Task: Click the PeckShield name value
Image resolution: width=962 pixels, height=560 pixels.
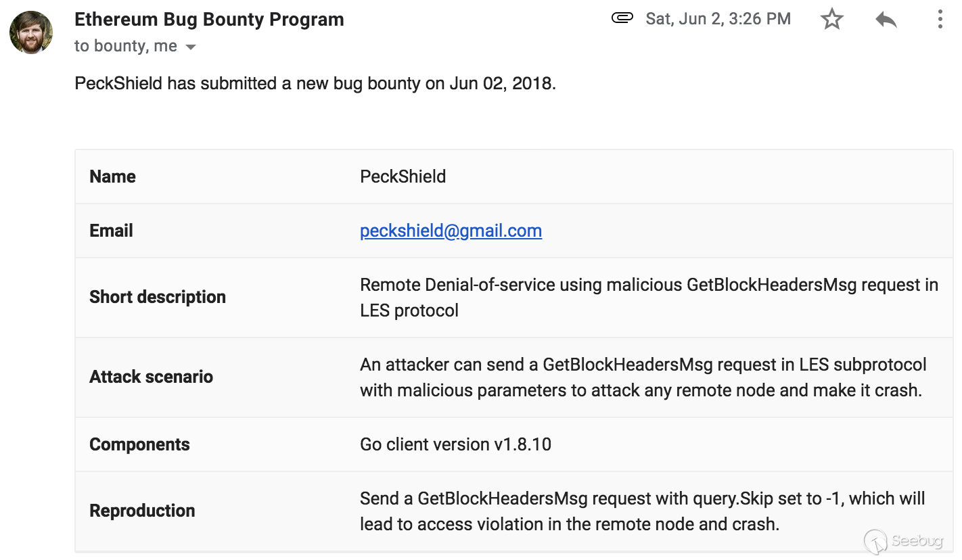Action: point(403,177)
